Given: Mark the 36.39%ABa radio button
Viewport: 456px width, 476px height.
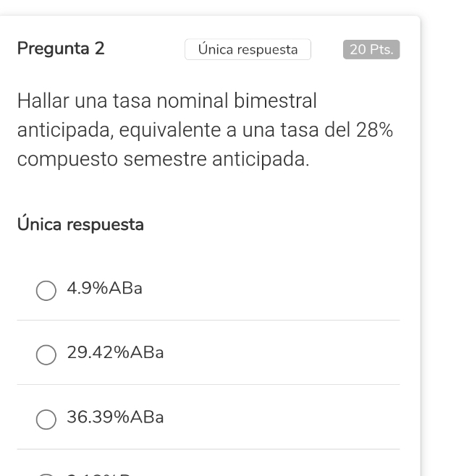Looking at the screenshot, I should [x=46, y=419].
